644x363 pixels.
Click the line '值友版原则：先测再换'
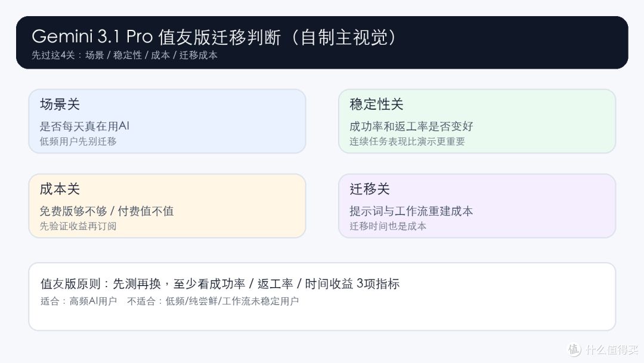[x=101, y=284]
